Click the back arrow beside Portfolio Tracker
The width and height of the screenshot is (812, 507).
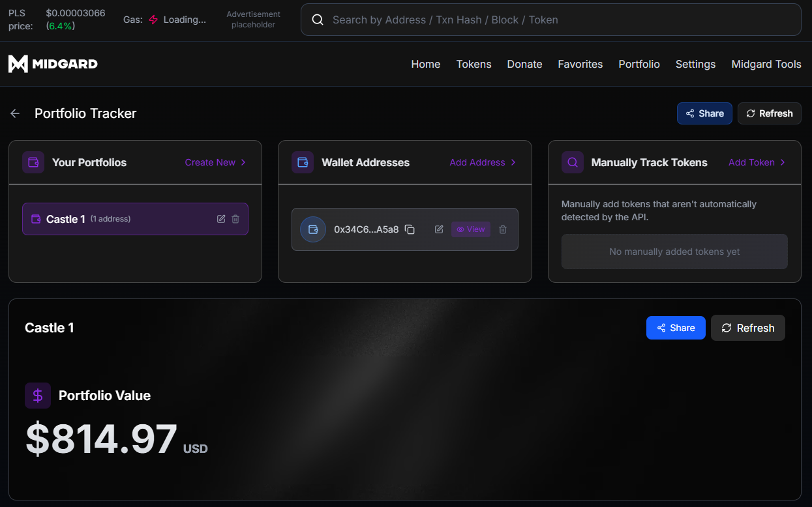tap(15, 113)
